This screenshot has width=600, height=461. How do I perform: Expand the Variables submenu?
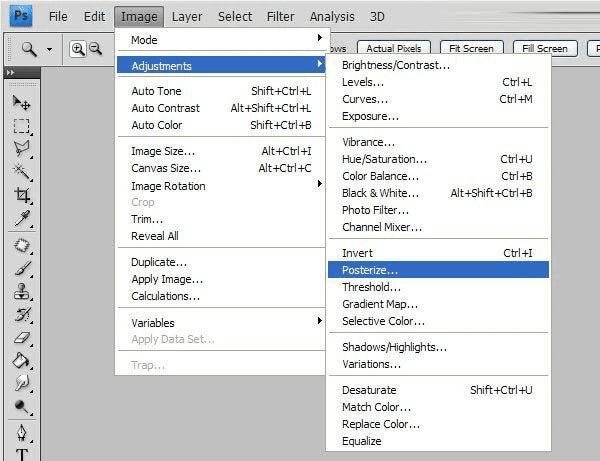(221, 323)
